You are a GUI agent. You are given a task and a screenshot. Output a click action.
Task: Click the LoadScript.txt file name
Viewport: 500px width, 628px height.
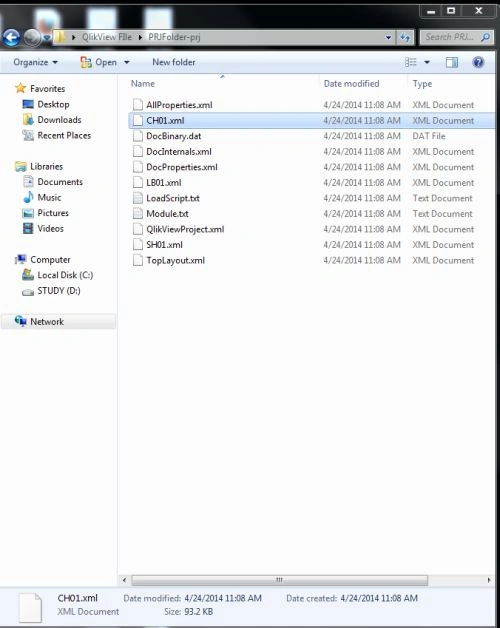pyautogui.click(x=173, y=198)
